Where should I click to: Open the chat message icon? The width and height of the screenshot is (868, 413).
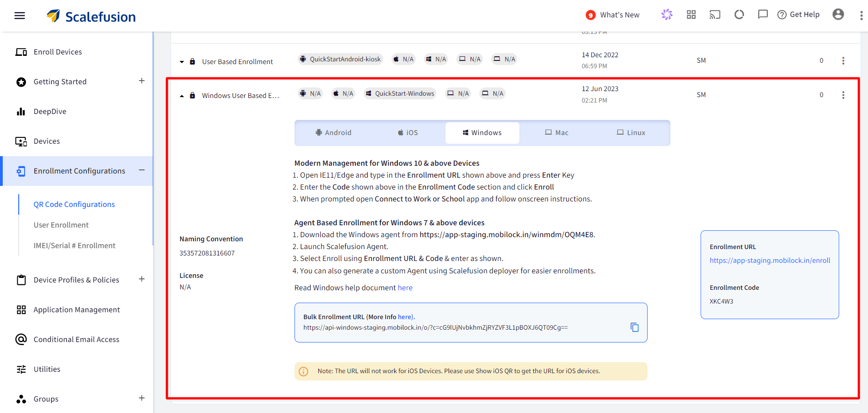[763, 15]
